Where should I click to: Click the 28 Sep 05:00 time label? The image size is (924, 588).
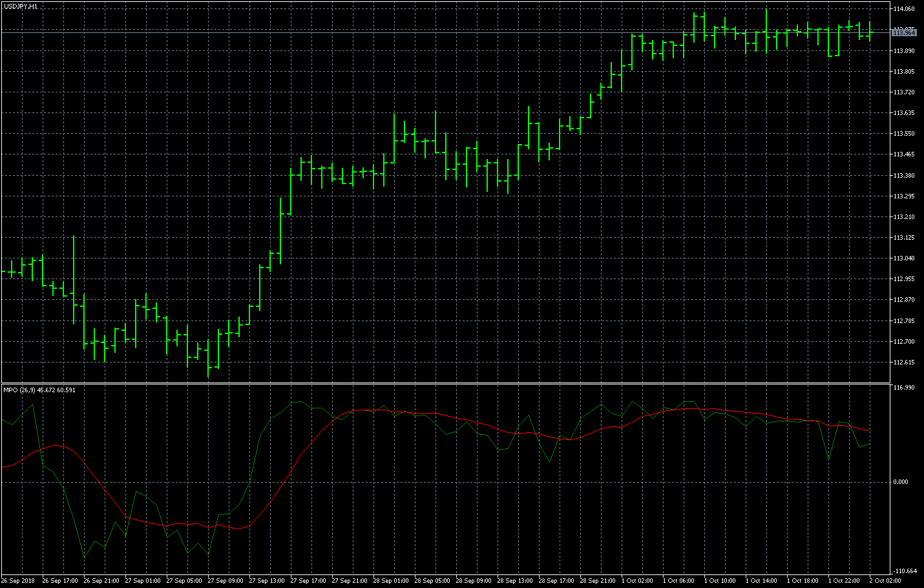(x=432, y=581)
